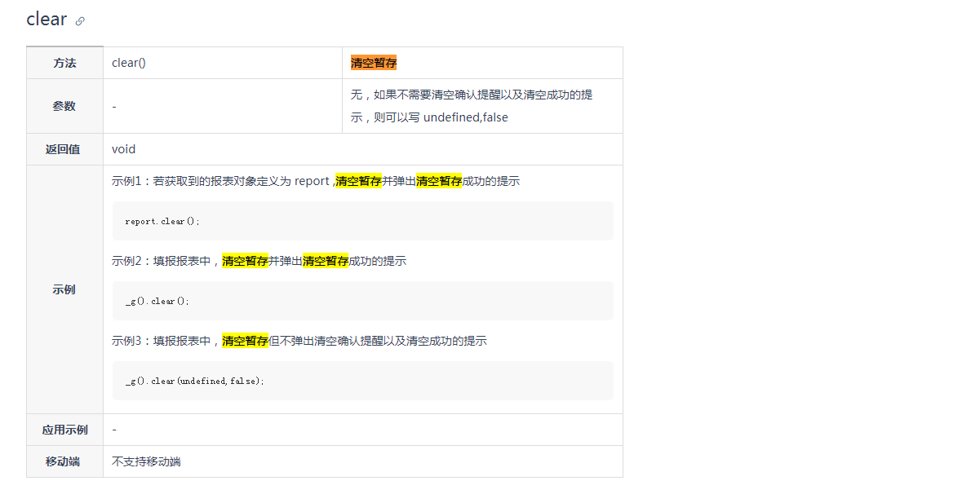Click the _g().clear(); code block
Screen dimensions: 980x481
(363, 301)
